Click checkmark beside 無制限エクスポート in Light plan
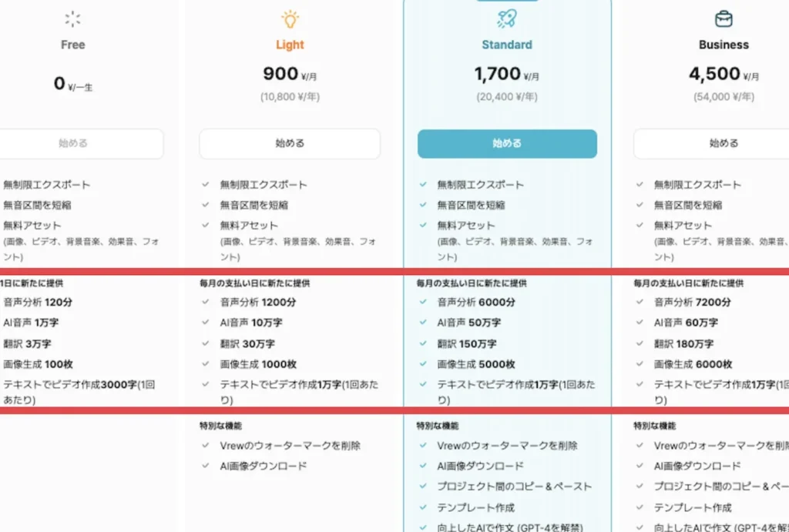789x532 pixels. click(206, 185)
